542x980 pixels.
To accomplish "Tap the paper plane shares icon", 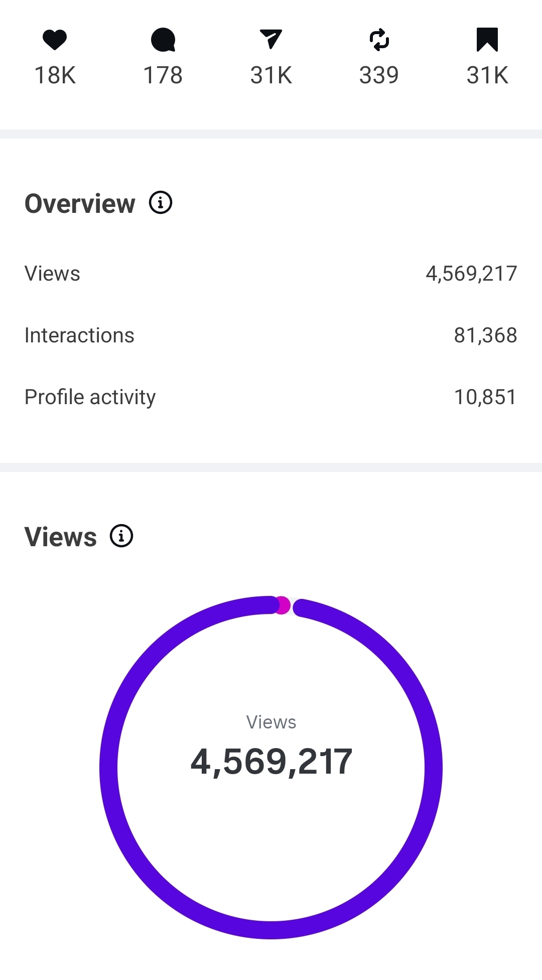I will point(271,39).
